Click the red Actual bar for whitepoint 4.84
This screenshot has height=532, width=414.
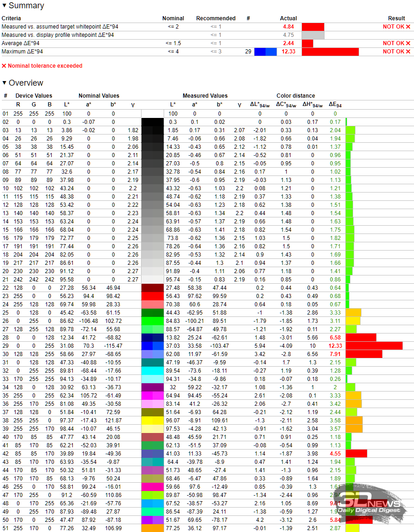(313, 27)
